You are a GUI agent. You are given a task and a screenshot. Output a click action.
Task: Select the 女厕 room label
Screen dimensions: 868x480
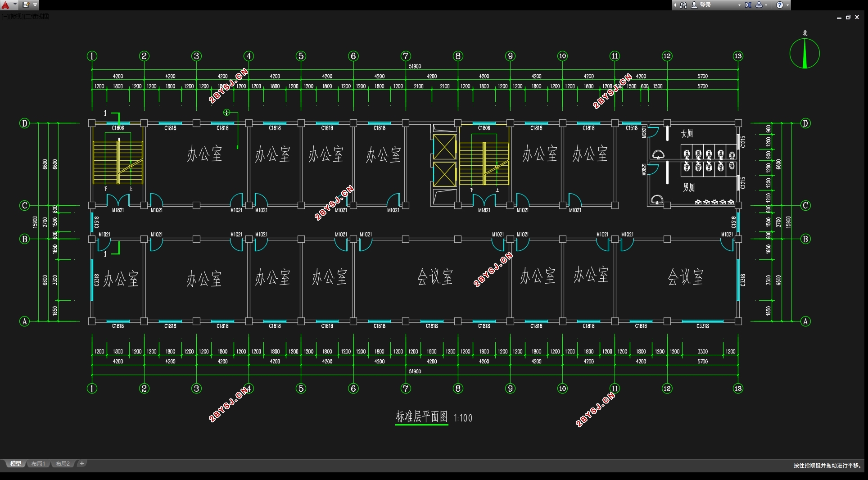tap(687, 134)
